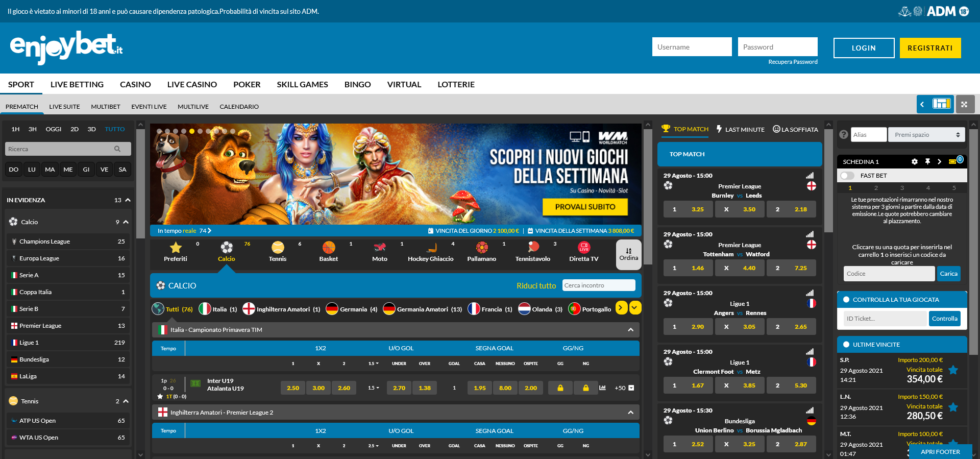The image size is (980, 459).
Task: Click Riduci tutto link
Action: (536, 286)
